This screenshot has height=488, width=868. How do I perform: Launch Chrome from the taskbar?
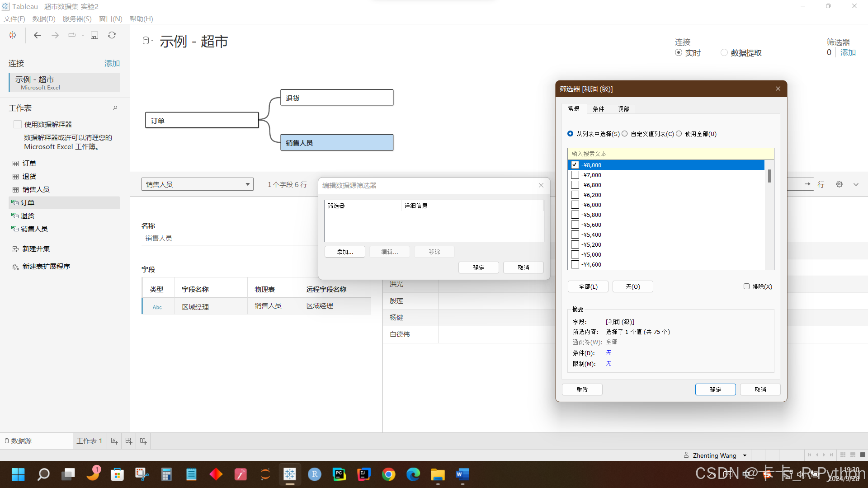(x=388, y=474)
